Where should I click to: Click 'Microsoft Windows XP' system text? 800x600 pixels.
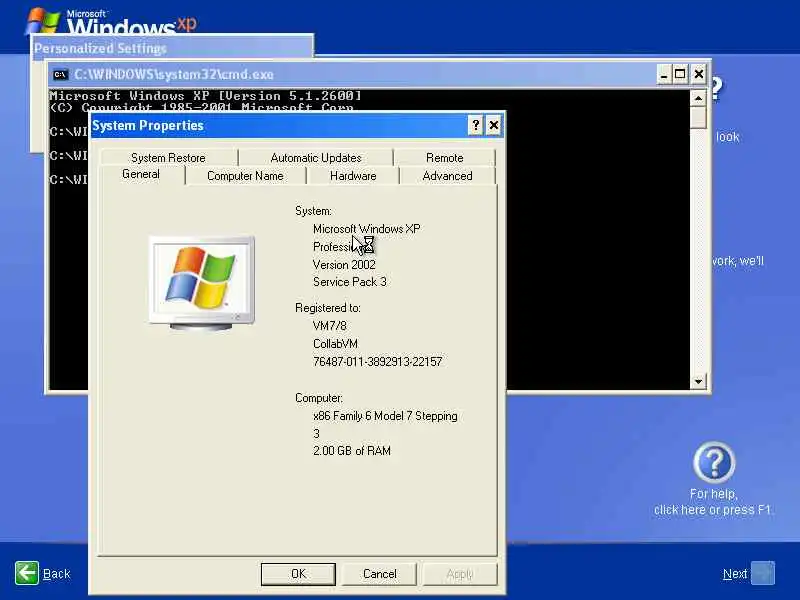click(x=367, y=229)
